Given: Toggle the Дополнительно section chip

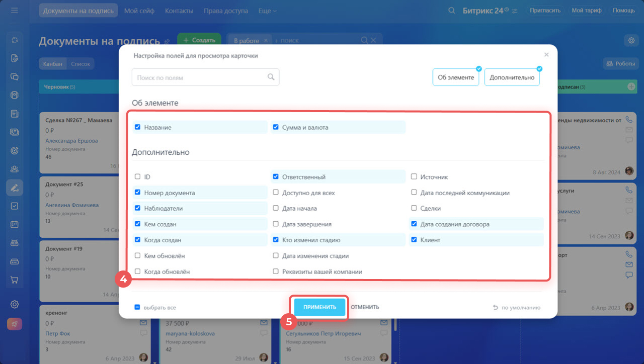Looking at the screenshot, I should 512,77.
